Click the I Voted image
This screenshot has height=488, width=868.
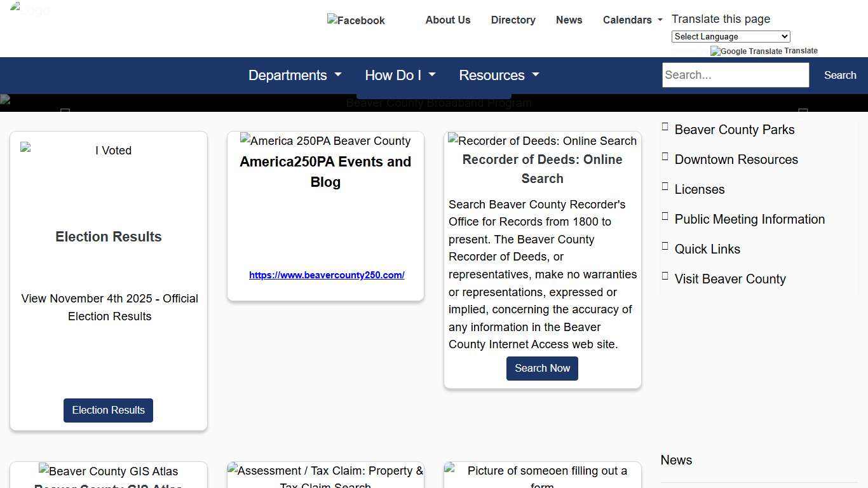pyautogui.click(x=108, y=151)
